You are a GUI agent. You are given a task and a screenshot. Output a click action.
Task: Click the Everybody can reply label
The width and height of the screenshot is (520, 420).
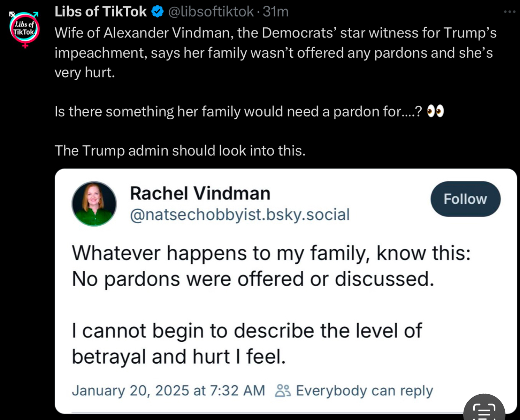[x=364, y=391]
